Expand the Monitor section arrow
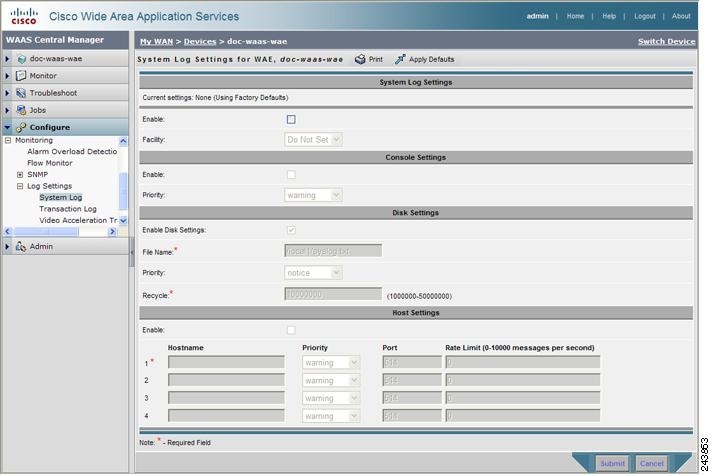Screen dimensions: 712x475 point(7,76)
